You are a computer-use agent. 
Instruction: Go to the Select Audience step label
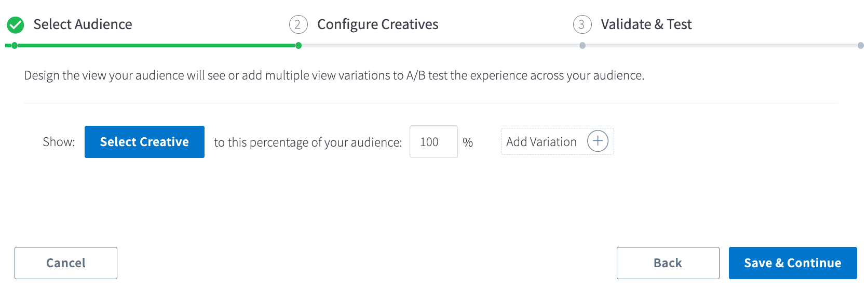tap(83, 24)
